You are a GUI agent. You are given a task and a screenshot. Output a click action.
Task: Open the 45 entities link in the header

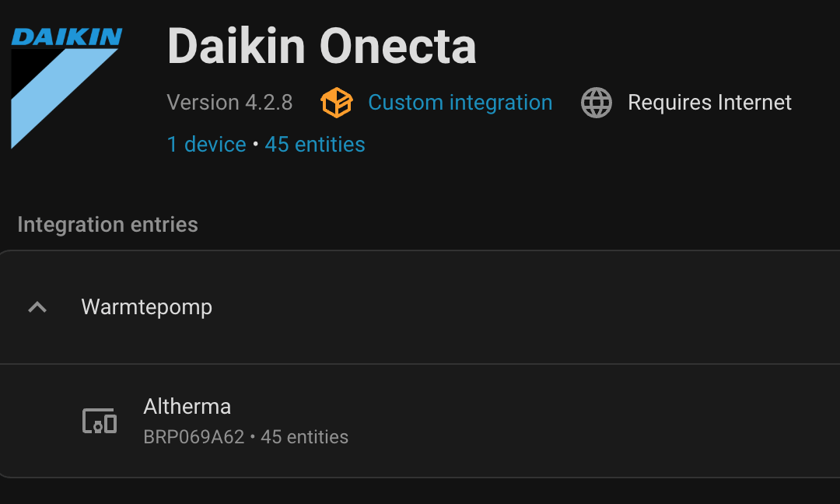[315, 144]
